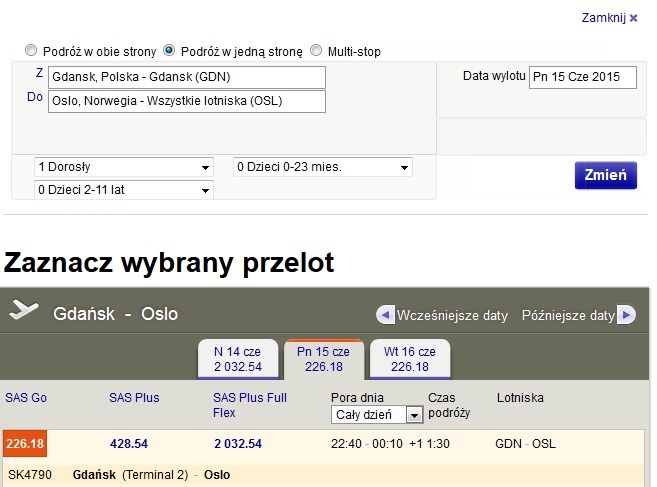Click the +1 1:30 travel duration
Viewport: 657px width, 487px height.
[x=429, y=444]
